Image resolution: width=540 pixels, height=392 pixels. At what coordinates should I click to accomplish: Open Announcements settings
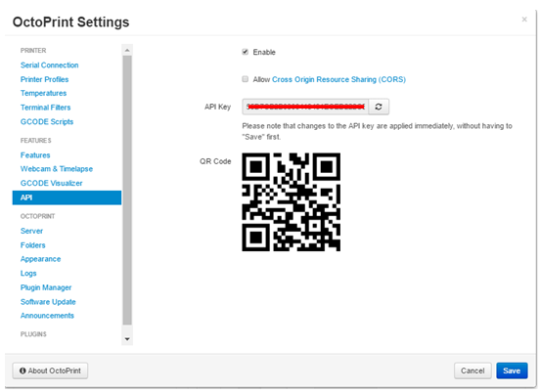coord(47,316)
